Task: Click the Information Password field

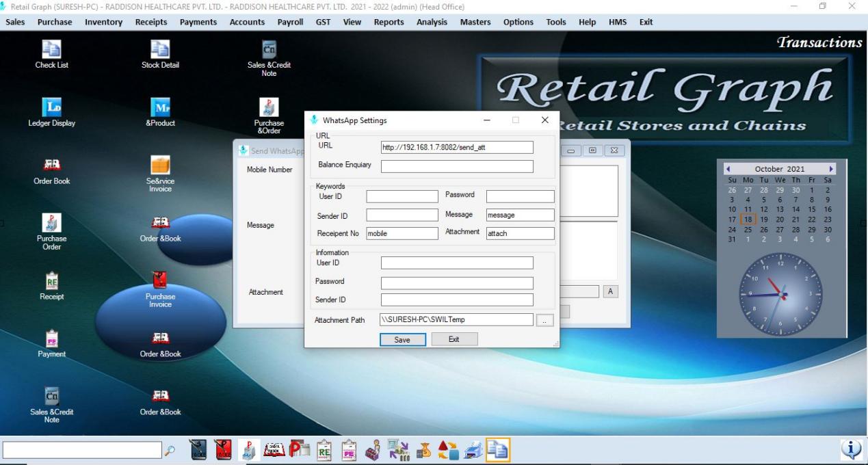Action: coord(457,283)
